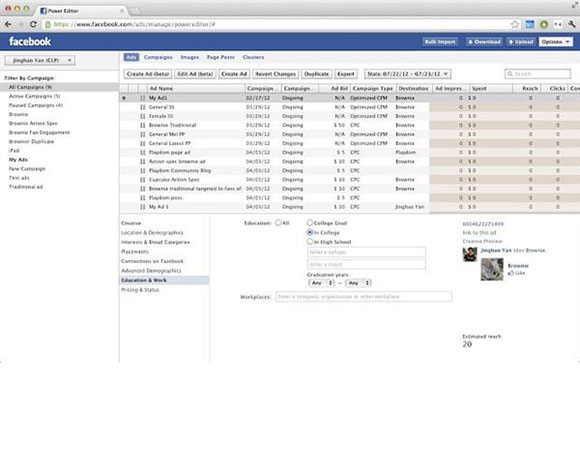580x470 pixels.
Task: Click the pause icon beside General SS
Action: [143, 107]
